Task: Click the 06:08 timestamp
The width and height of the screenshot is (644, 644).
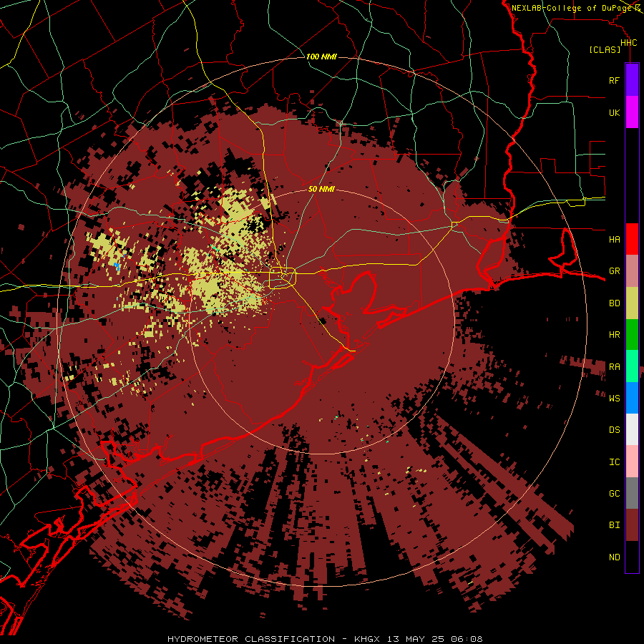Action: (x=467, y=639)
